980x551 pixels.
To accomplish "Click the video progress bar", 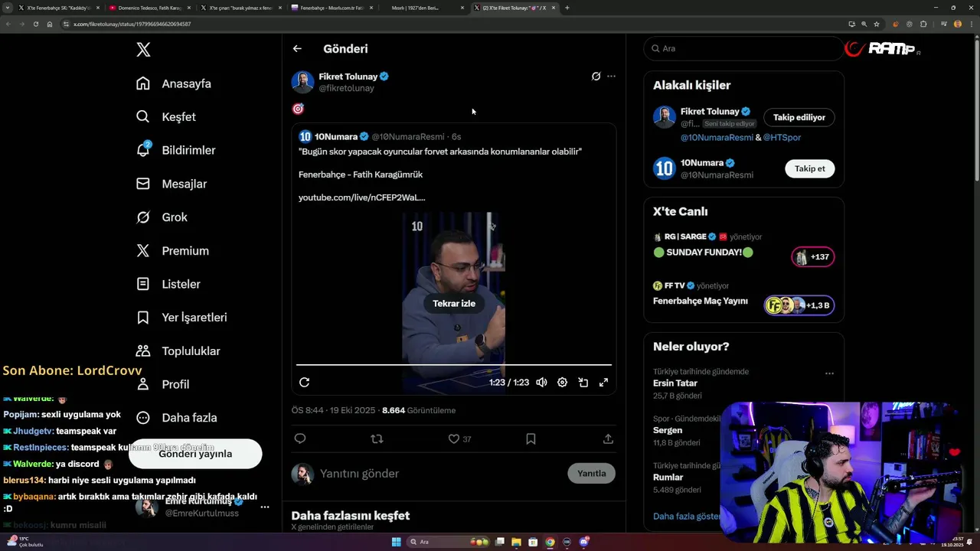I will (454, 365).
